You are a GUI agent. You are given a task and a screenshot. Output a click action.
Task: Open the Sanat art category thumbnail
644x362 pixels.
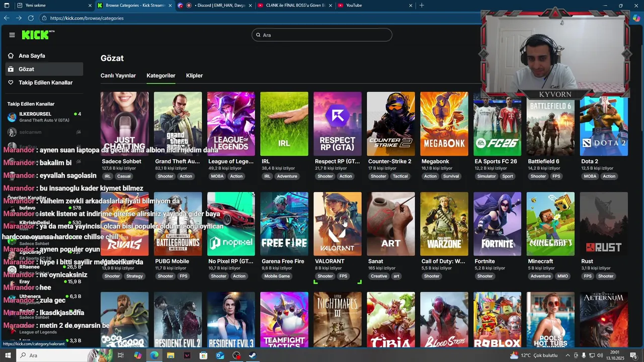click(x=391, y=224)
